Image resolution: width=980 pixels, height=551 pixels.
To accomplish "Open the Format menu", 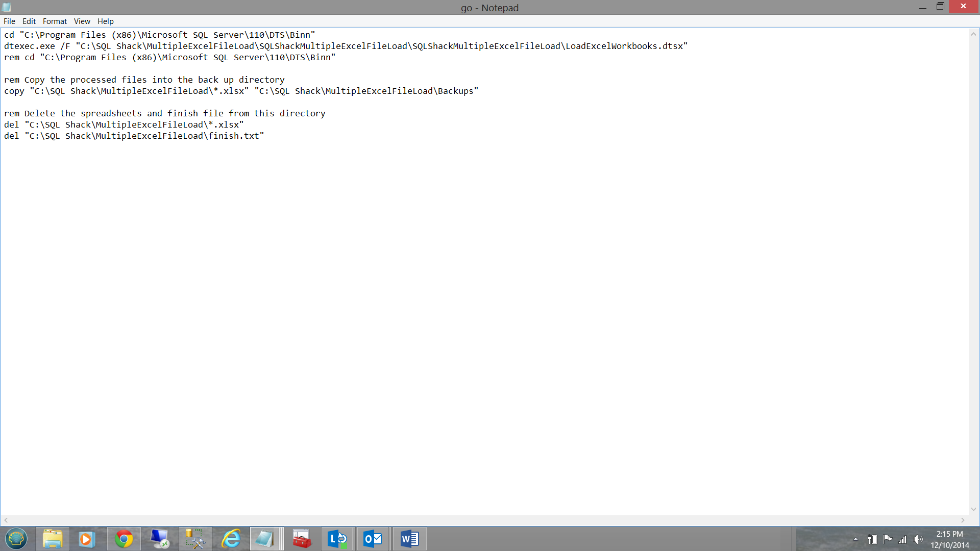I will point(55,21).
